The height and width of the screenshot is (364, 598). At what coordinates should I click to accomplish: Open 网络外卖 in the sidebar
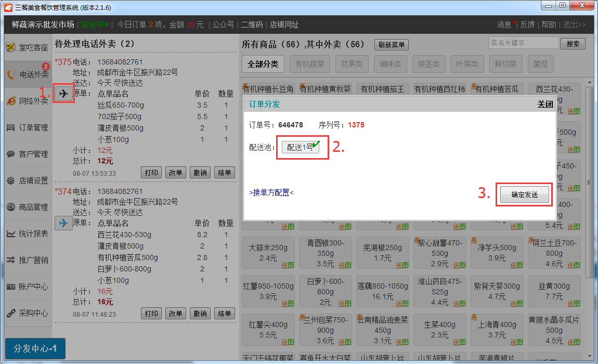click(28, 101)
